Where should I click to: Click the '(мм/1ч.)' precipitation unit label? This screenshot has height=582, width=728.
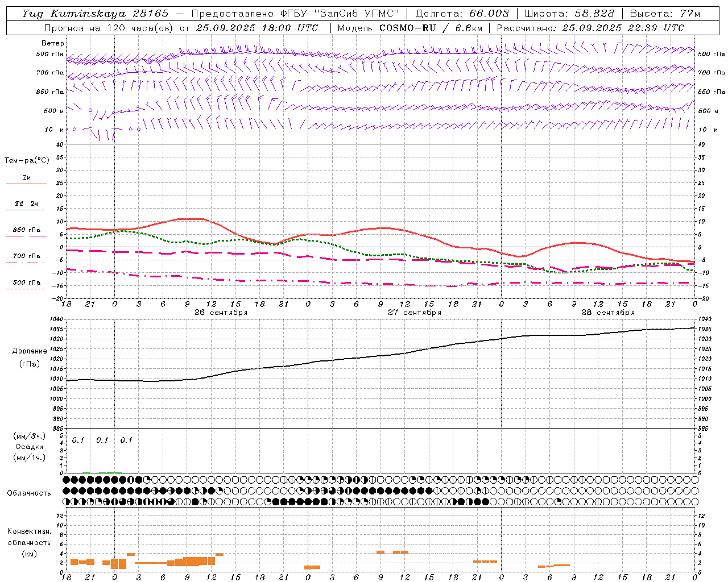tap(30, 458)
